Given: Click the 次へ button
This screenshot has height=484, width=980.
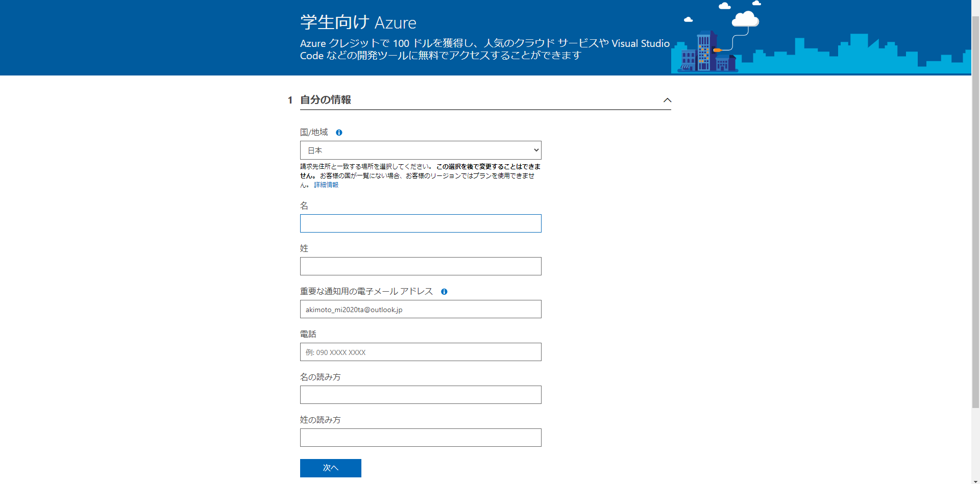Looking at the screenshot, I should pyautogui.click(x=331, y=468).
